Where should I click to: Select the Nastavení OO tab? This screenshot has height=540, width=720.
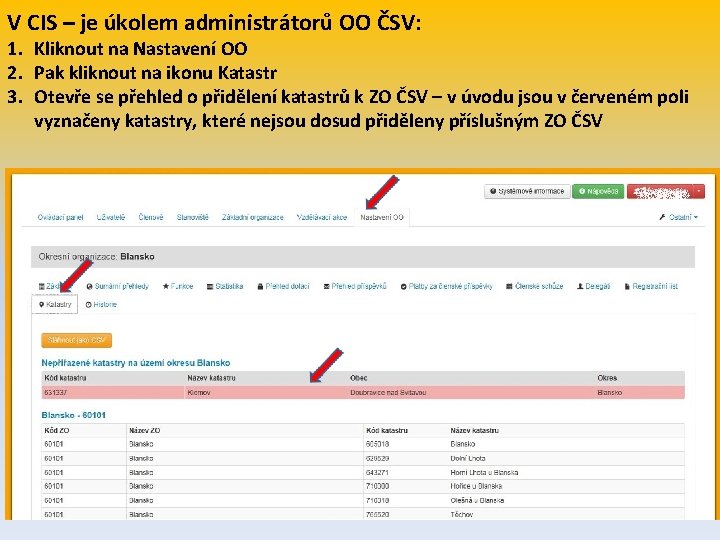point(382,217)
